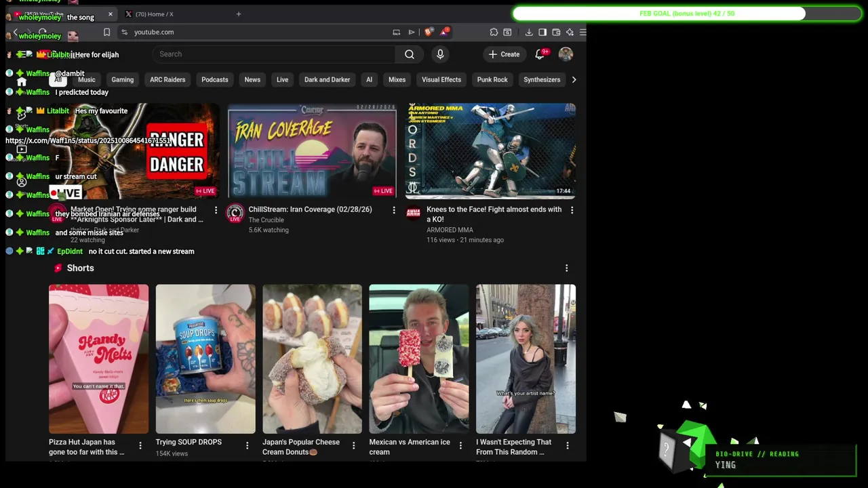Visit The Crucible channel name link
This screenshot has height=488, width=868.
pyautogui.click(x=266, y=220)
